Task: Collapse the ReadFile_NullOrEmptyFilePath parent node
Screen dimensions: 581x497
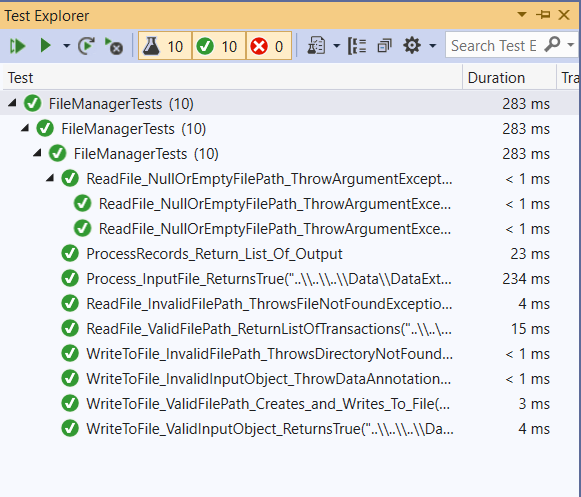Action: click(x=50, y=178)
